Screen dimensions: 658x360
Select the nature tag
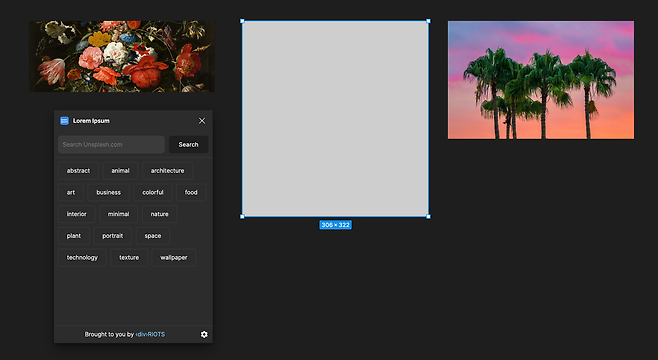(159, 214)
